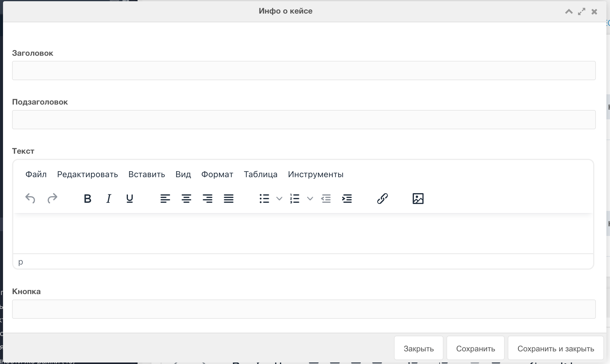This screenshot has height=364, width=610.
Task: Insert a hyperlink with link icon
Action: pyautogui.click(x=382, y=199)
